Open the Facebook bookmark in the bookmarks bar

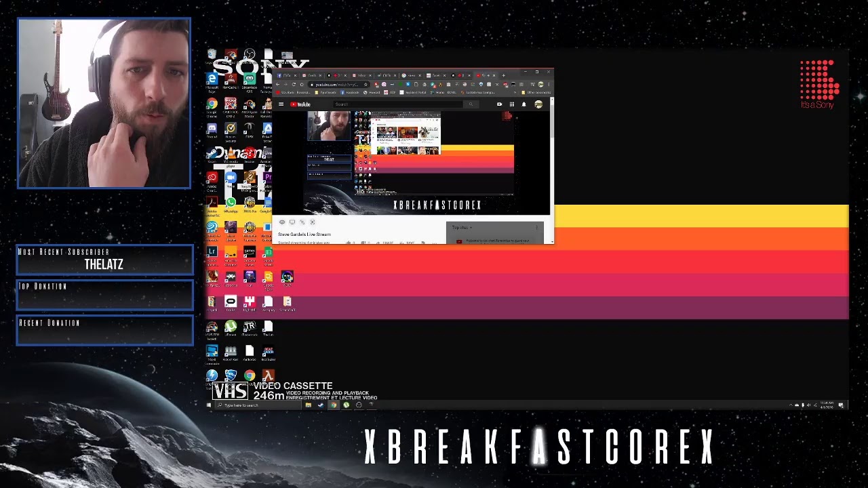(350, 92)
